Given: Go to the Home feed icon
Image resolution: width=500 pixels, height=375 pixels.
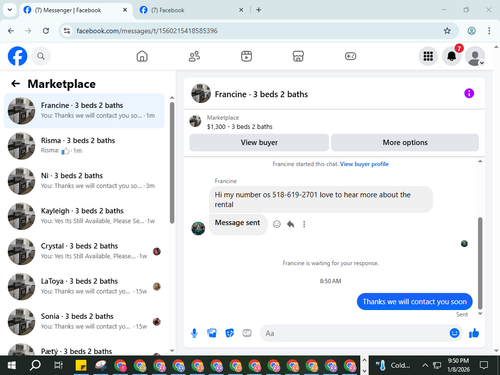Looking at the screenshot, I should pos(142,56).
